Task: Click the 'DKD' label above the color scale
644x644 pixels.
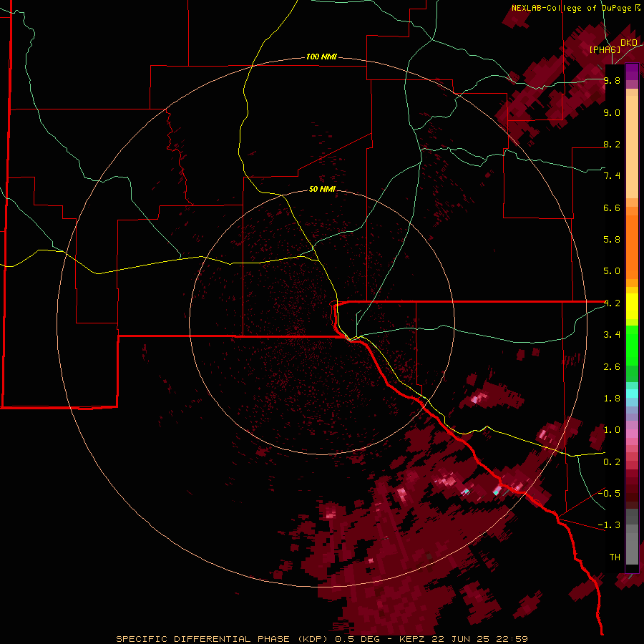Action: (629, 43)
